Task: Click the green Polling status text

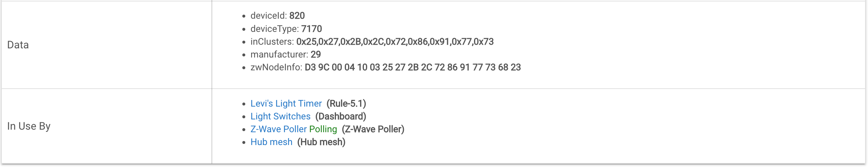Action: tap(323, 129)
